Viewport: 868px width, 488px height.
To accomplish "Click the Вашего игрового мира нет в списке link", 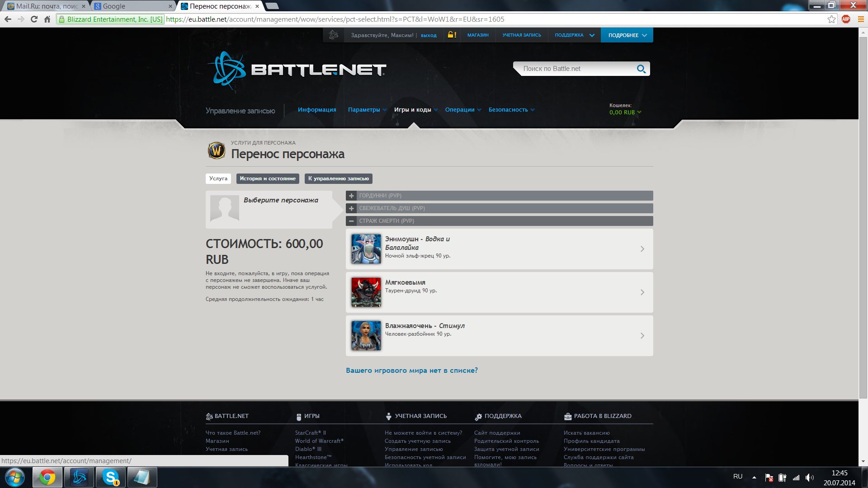I will (411, 371).
